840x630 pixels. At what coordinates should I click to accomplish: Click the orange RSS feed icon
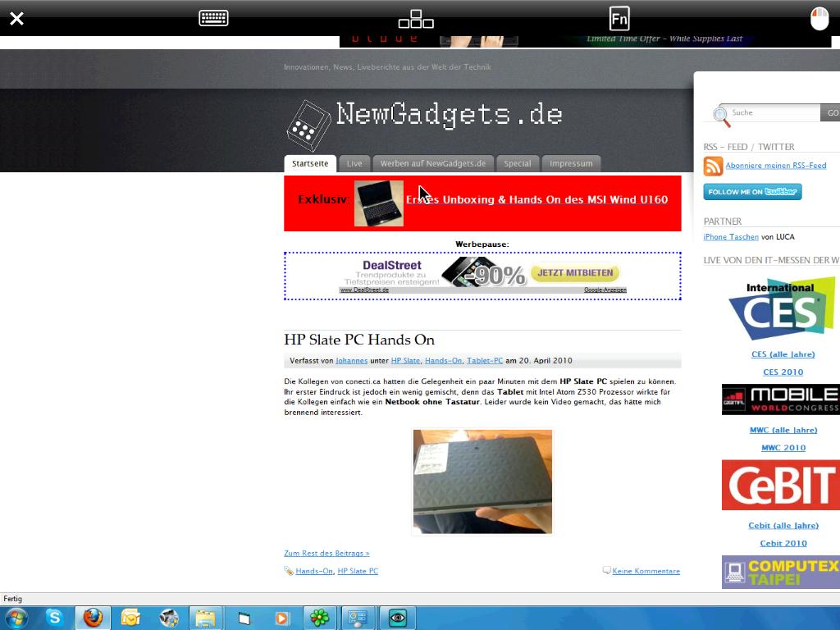713,166
